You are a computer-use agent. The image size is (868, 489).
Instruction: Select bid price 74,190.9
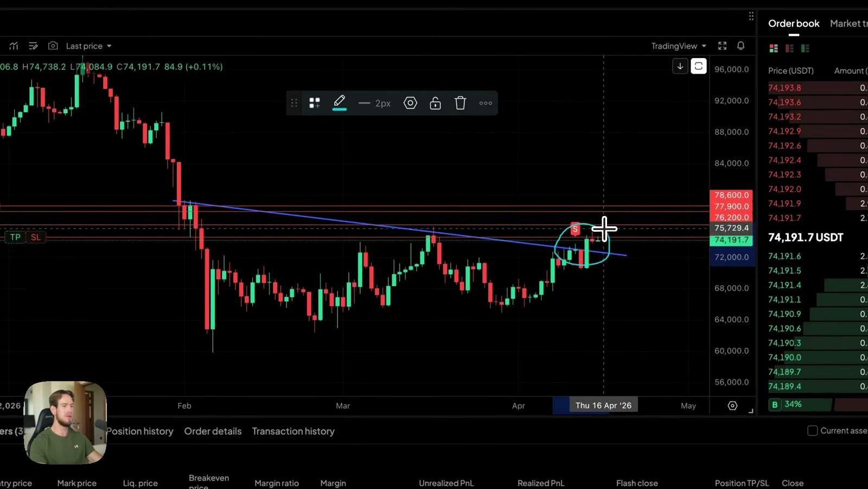click(x=784, y=314)
